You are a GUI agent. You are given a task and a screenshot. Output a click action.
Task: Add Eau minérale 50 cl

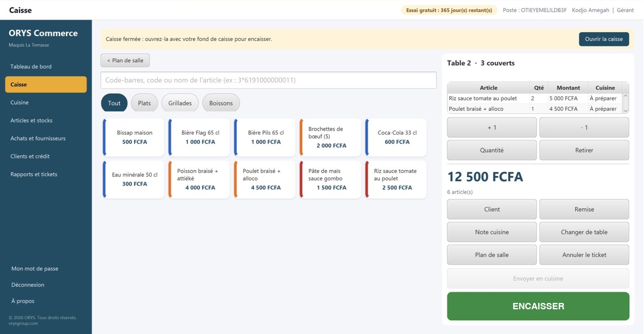click(x=134, y=179)
